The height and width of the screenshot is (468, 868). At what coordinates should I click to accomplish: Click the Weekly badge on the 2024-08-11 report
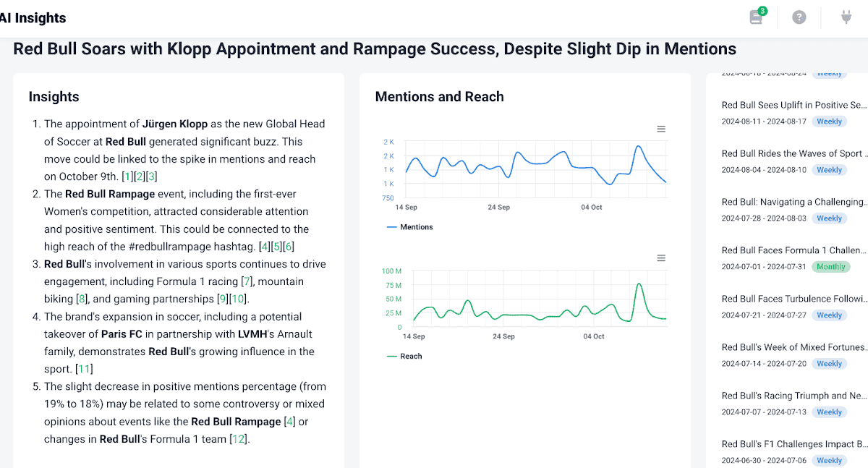(829, 121)
